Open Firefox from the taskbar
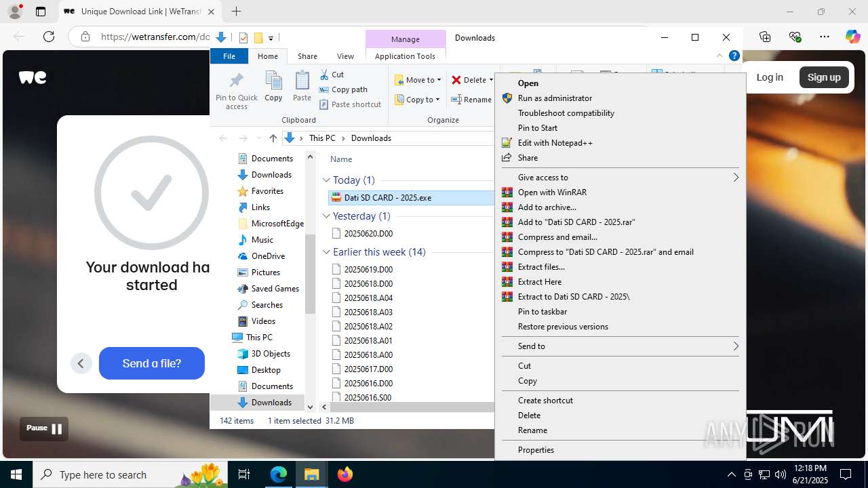The image size is (868, 488). tap(344, 474)
